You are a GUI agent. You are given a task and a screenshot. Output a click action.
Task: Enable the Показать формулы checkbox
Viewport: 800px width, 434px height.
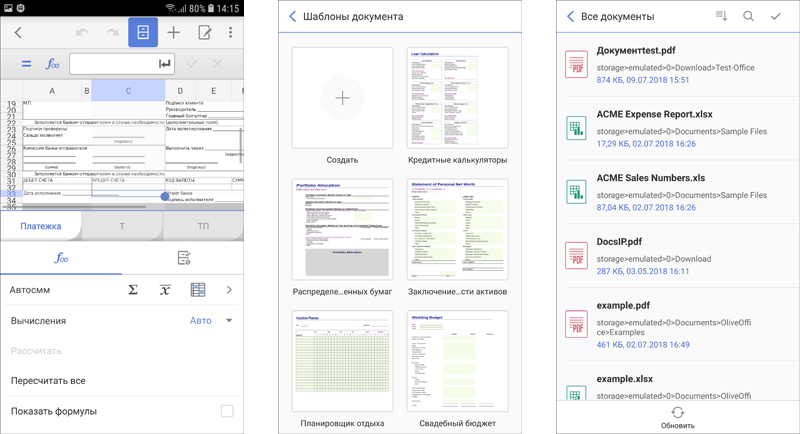227,411
